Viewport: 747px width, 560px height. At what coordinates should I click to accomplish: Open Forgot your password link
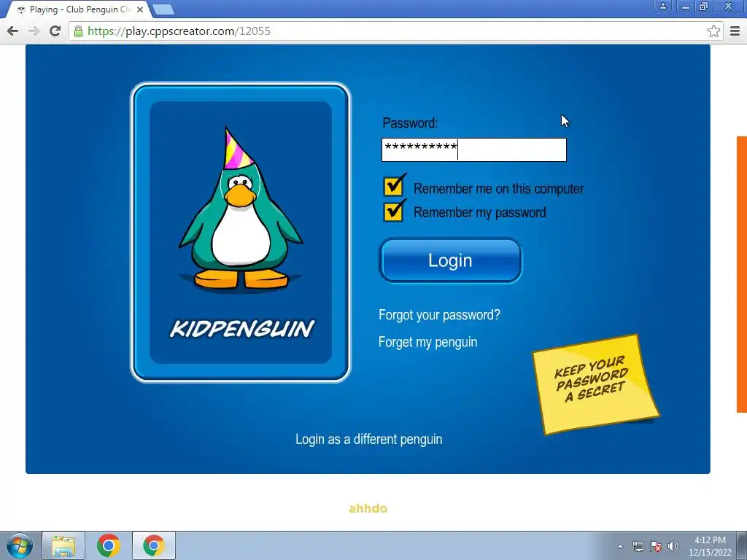point(439,315)
